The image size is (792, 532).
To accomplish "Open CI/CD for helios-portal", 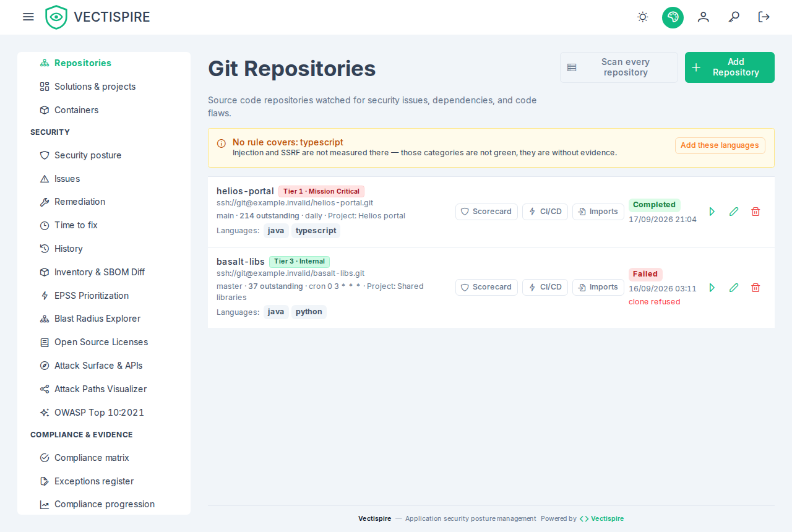I will [545, 212].
